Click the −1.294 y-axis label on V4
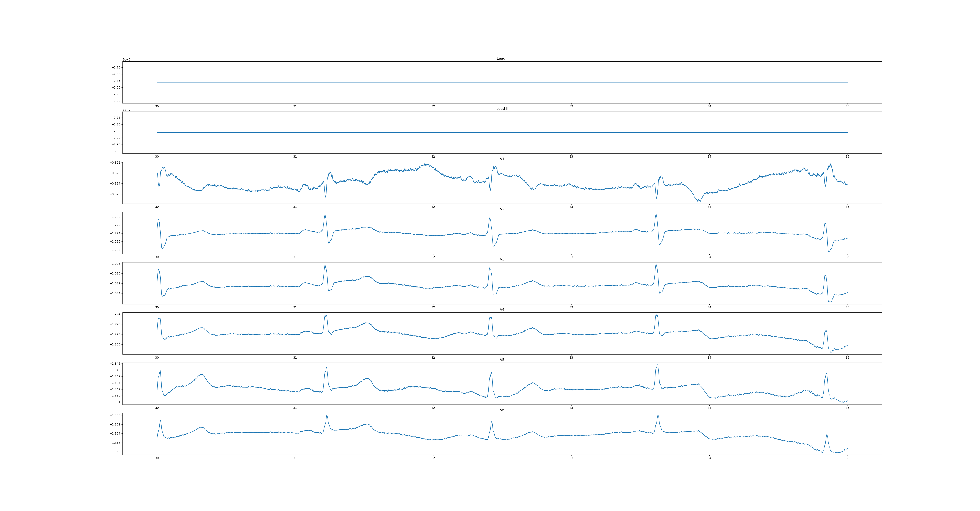Viewport: 980px width, 511px height. pyautogui.click(x=115, y=314)
